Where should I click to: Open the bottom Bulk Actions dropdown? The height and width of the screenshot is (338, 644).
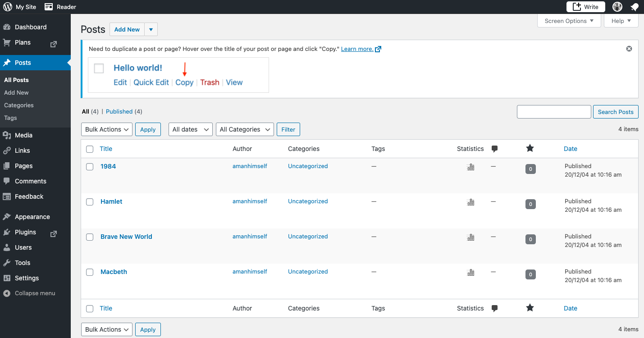[107, 329]
